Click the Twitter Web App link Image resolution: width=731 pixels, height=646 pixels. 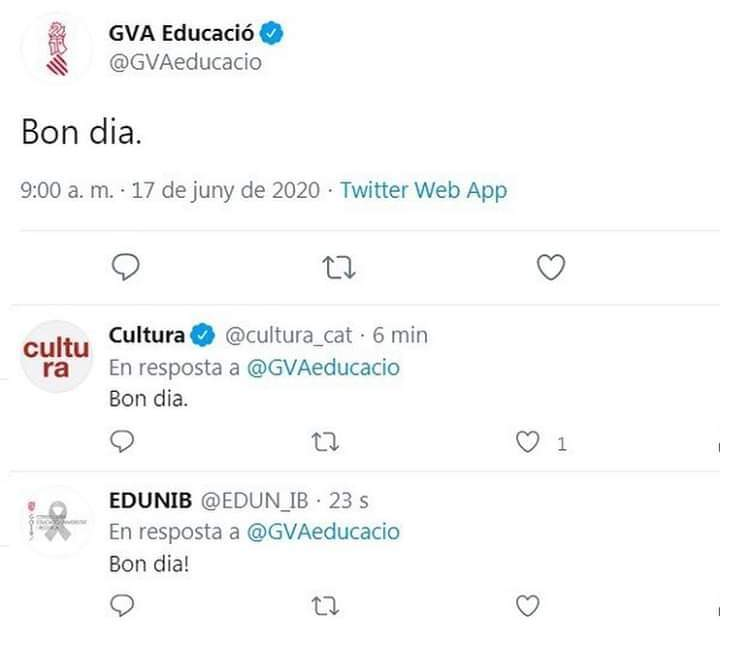tap(423, 190)
